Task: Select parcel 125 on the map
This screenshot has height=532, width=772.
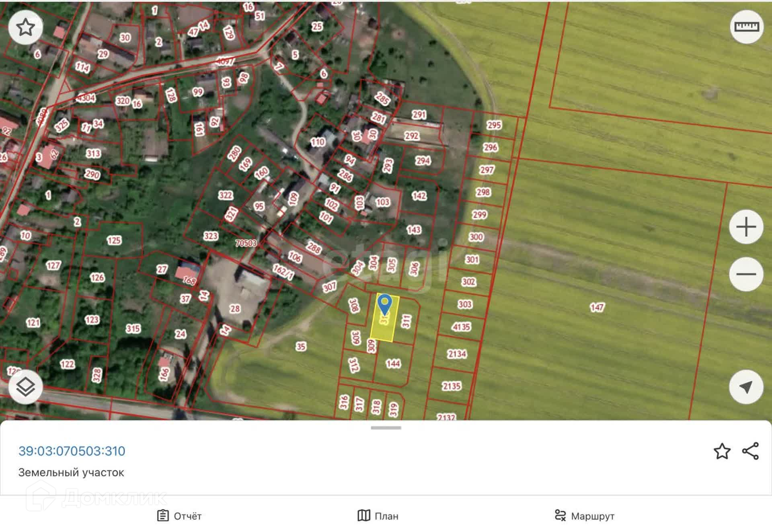Action: pyautogui.click(x=114, y=240)
